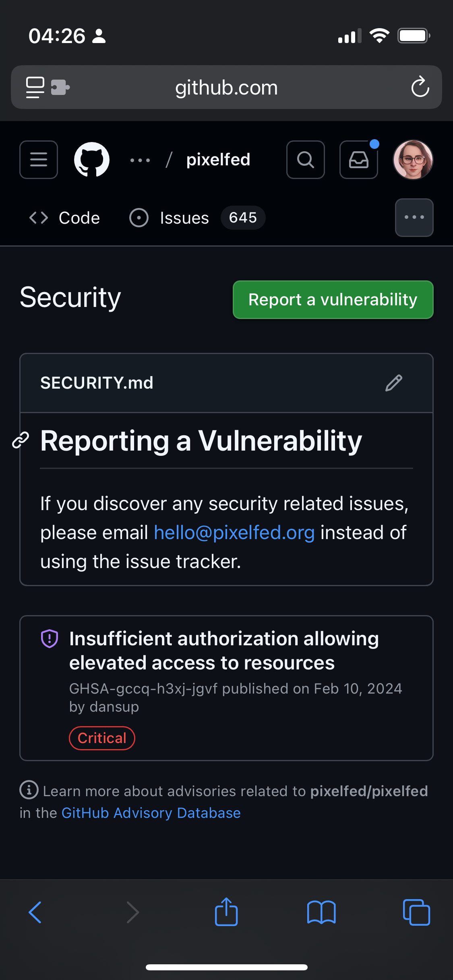Click the Report a vulnerability button

[x=333, y=300]
